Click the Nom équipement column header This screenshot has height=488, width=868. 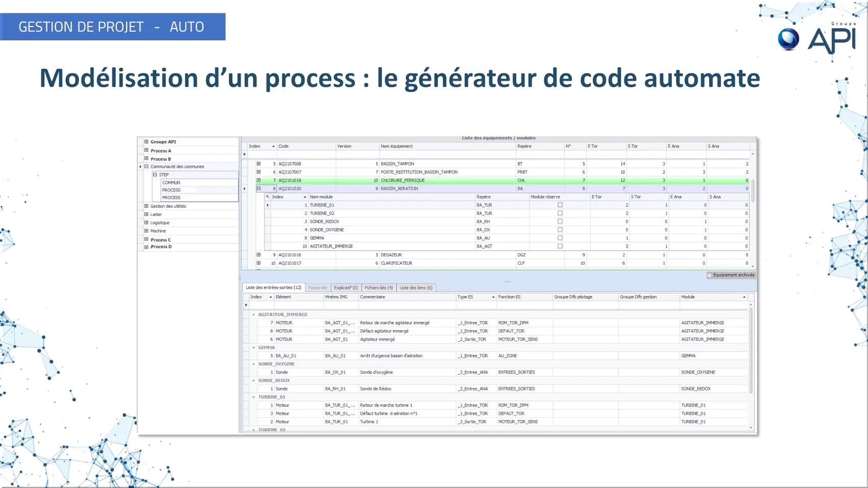[x=396, y=147]
